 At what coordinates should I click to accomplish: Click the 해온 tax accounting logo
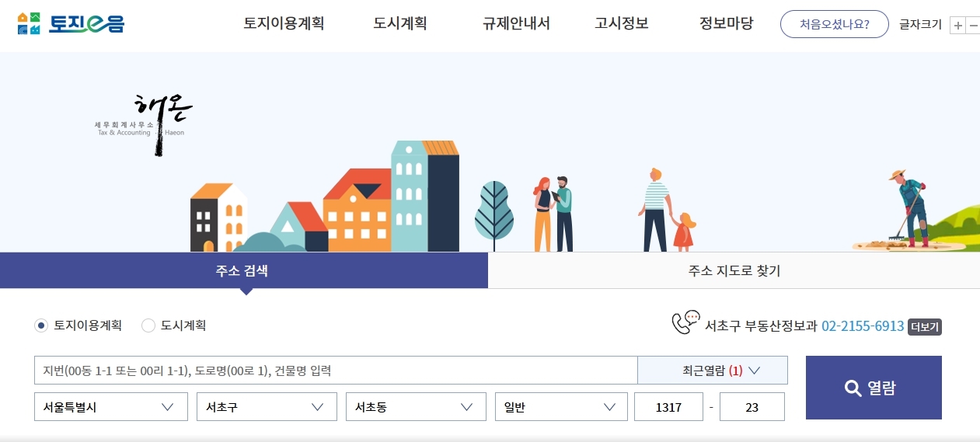(144, 124)
